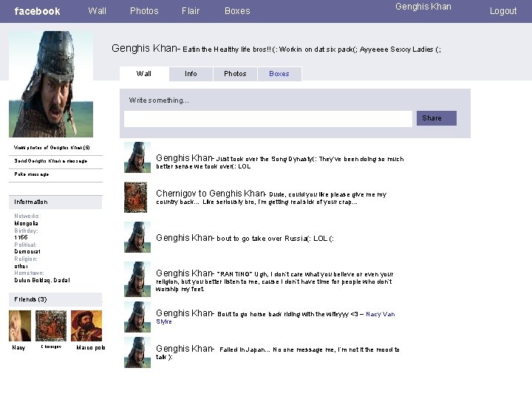Click the Mongolia network value

coord(26,223)
